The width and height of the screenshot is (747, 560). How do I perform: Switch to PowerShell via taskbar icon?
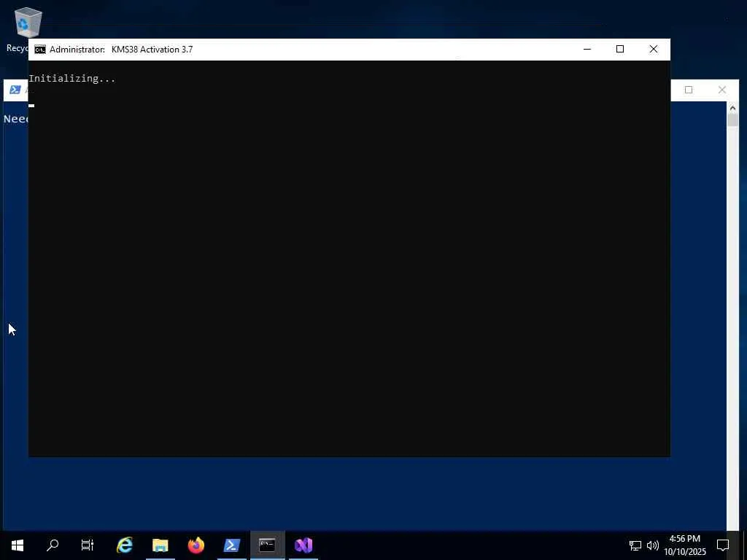click(231, 545)
